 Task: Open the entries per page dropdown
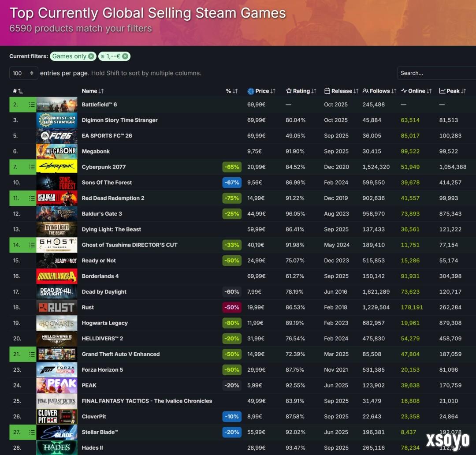point(23,73)
